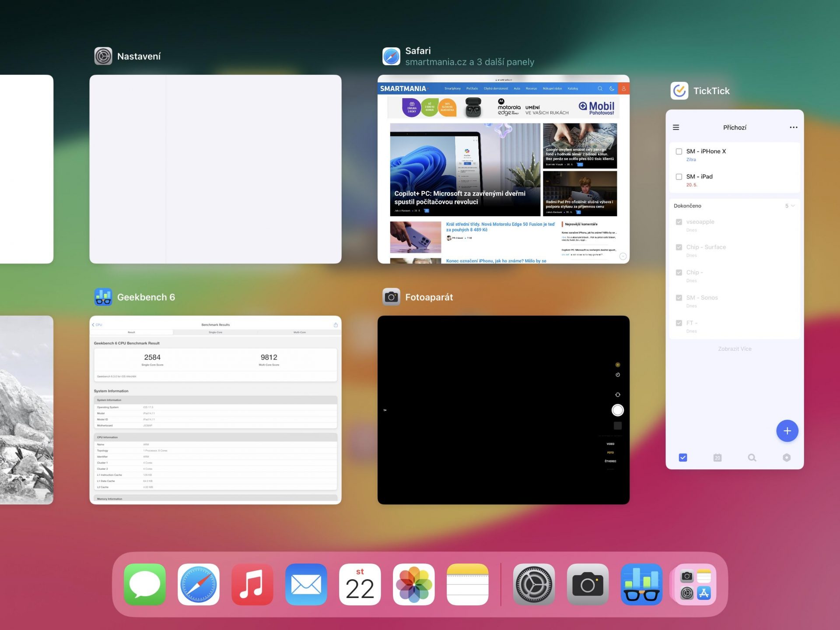Uncheck completed vseoapple task
Viewport: 840px width, 630px height.
click(679, 222)
